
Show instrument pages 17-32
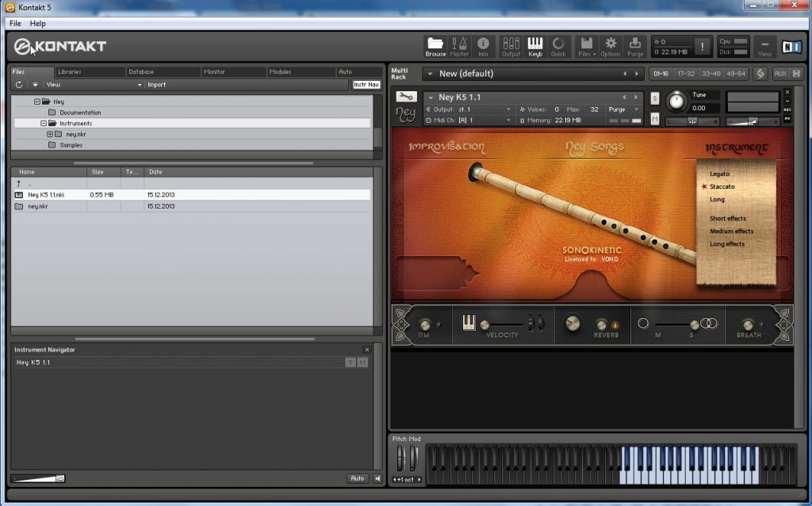686,74
